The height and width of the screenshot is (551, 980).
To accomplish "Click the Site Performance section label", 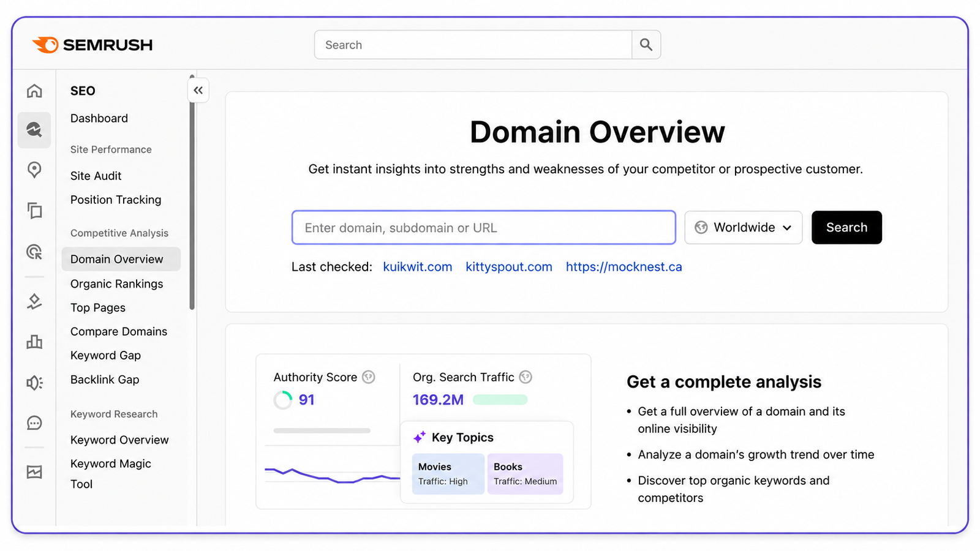I will (x=111, y=149).
